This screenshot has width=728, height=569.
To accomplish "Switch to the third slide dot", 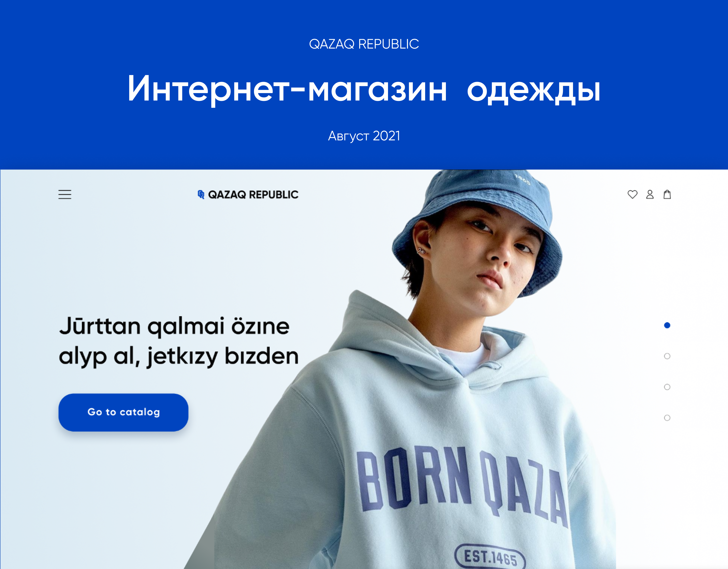I will tap(667, 387).
